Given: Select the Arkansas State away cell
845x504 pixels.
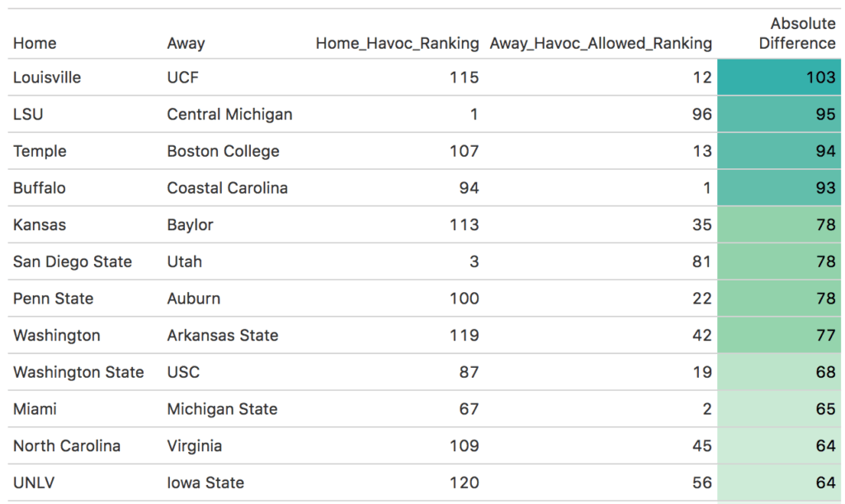Looking at the screenshot, I should tap(223, 336).
